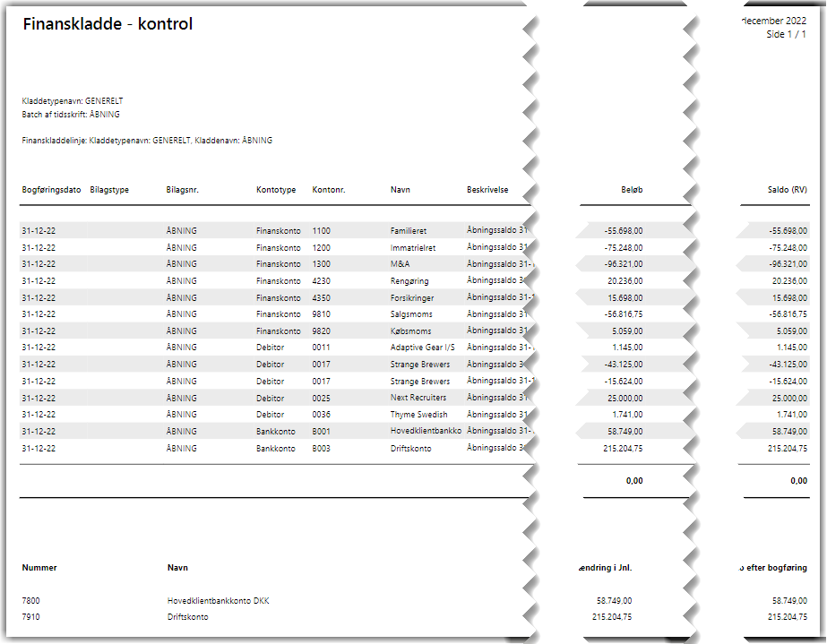Click the "Nummer" header in the lower table
This screenshot has width=827, height=644.
[x=39, y=568]
